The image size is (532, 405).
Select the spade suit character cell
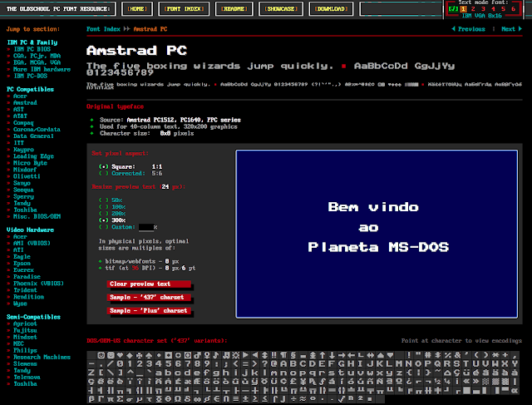click(150, 355)
